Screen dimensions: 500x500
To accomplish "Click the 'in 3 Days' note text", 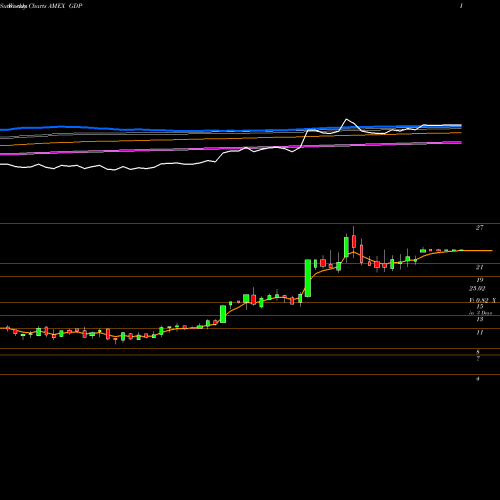I will [x=480, y=313].
